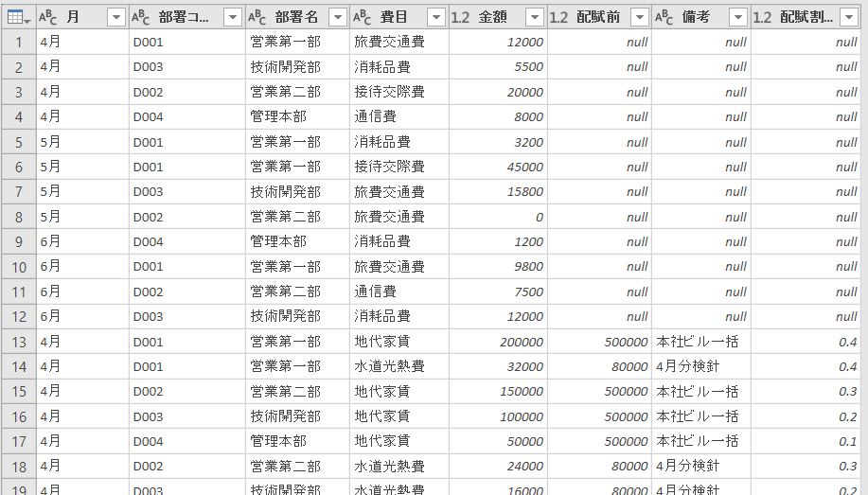The height and width of the screenshot is (495, 868).
Task: Open filter dropdown of 備考 column
Action: [x=736, y=17]
